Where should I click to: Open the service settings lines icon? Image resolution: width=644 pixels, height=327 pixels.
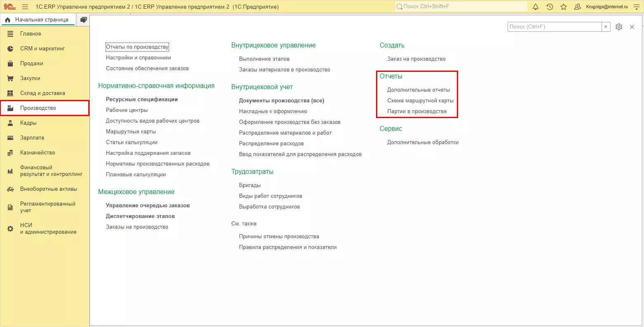coord(636,7)
